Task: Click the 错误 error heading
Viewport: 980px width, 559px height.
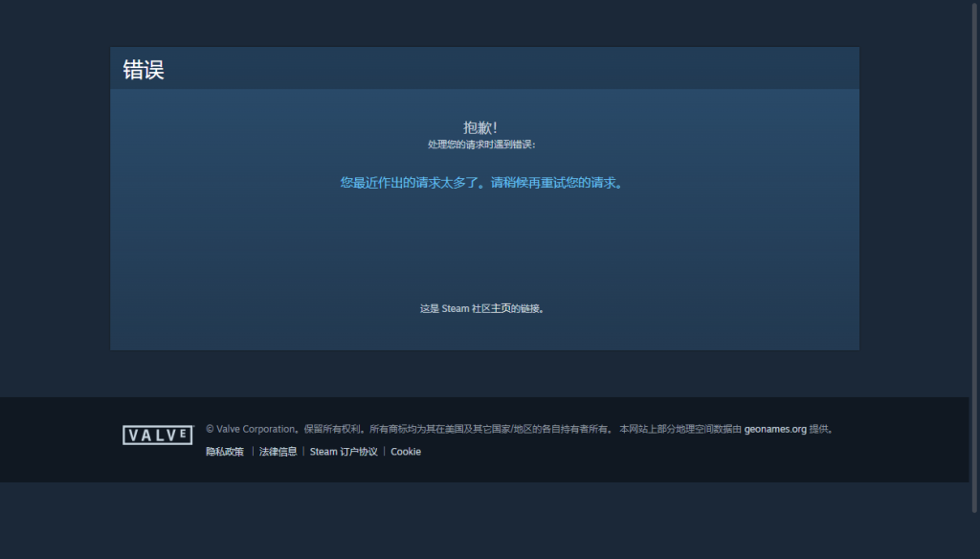Action: click(144, 70)
